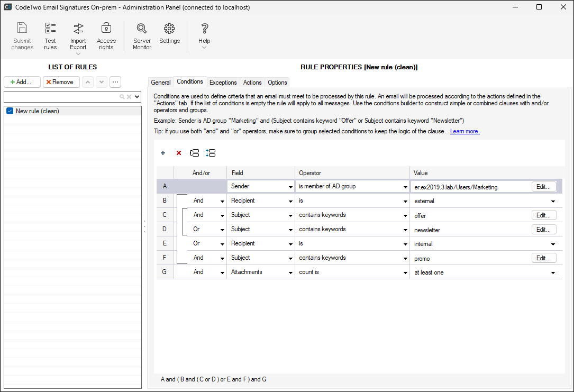Ungroup selected conditions icon
The width and height of the screenshot is (574, 392).
[x=211, y=153]
